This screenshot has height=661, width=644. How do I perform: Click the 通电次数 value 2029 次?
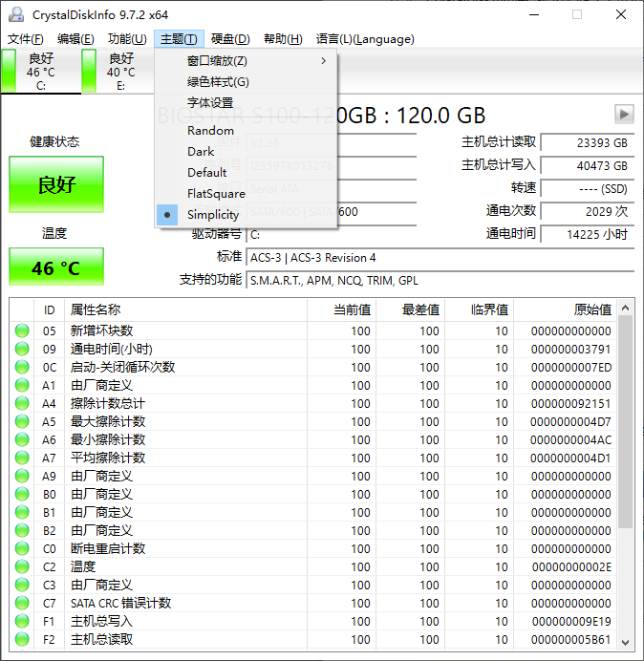(x=588, y=211)
